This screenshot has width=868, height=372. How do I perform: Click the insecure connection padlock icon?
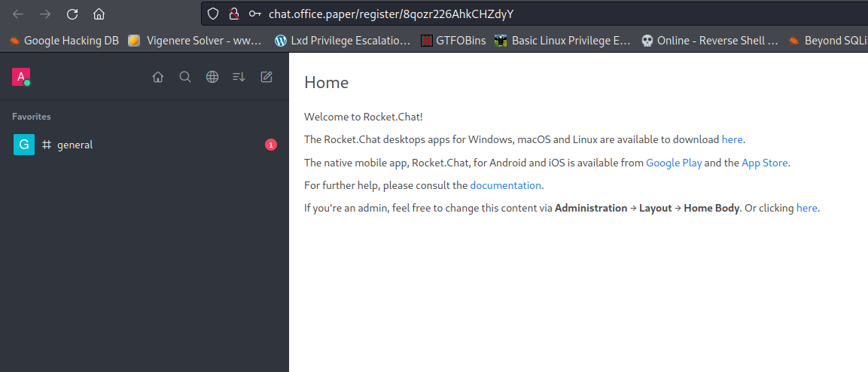pos(233,14)
